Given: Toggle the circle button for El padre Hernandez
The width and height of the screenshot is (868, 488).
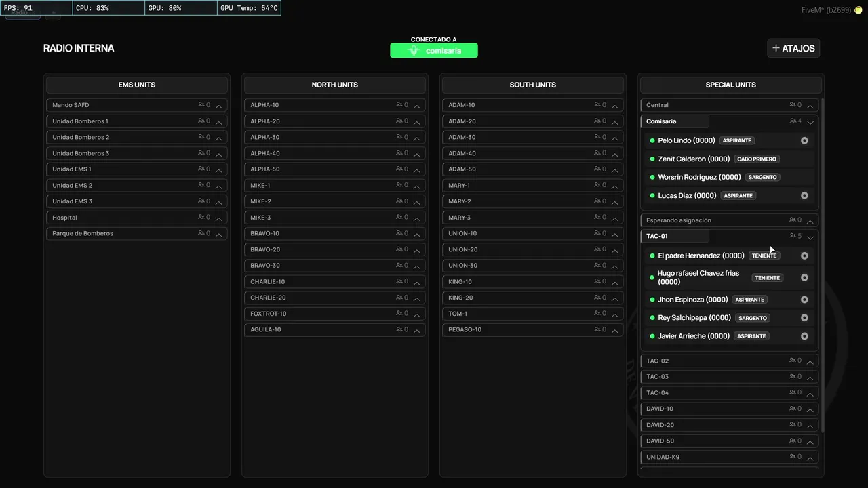Looking at the screenshot, I should pyautogui.click(x=804, y=256).
